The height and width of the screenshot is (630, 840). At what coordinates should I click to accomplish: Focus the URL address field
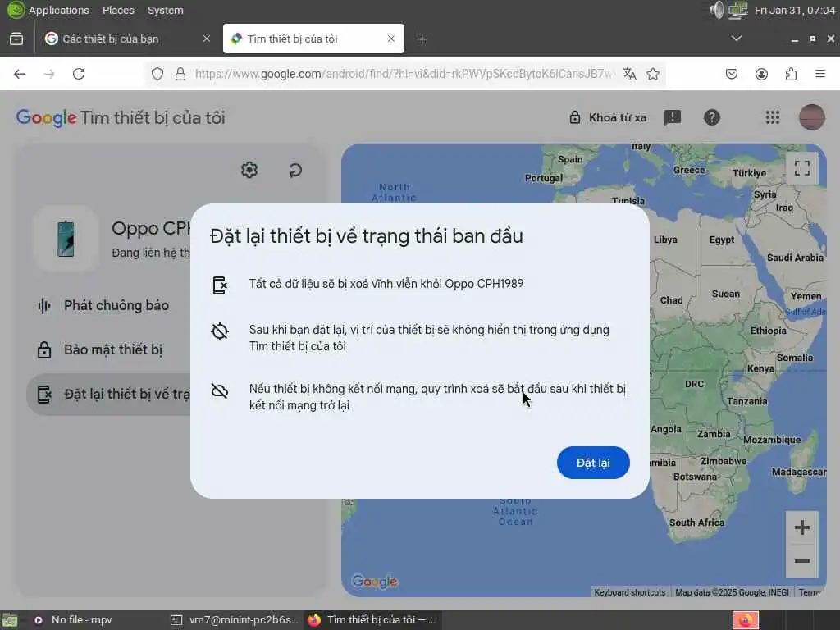tap(403, 74)
